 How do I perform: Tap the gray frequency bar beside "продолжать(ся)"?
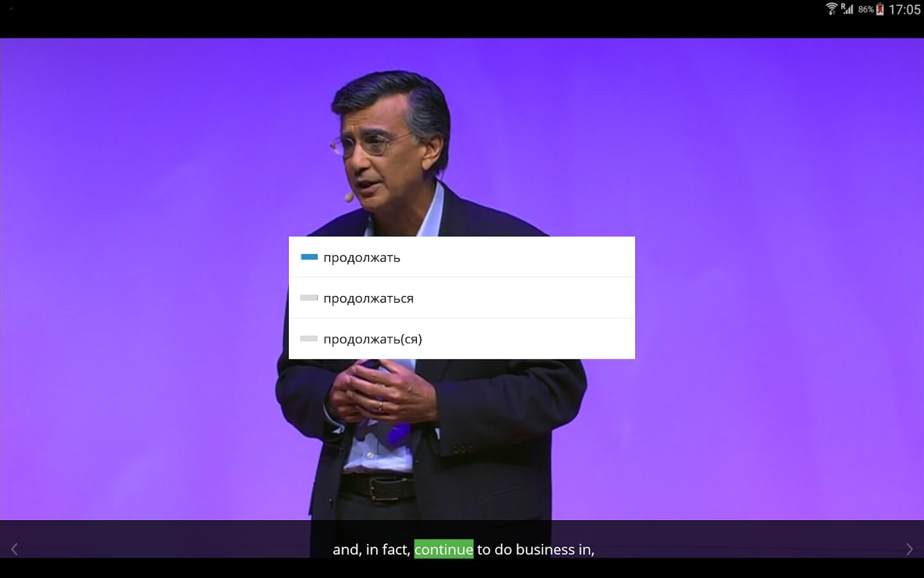click(309, 338)
